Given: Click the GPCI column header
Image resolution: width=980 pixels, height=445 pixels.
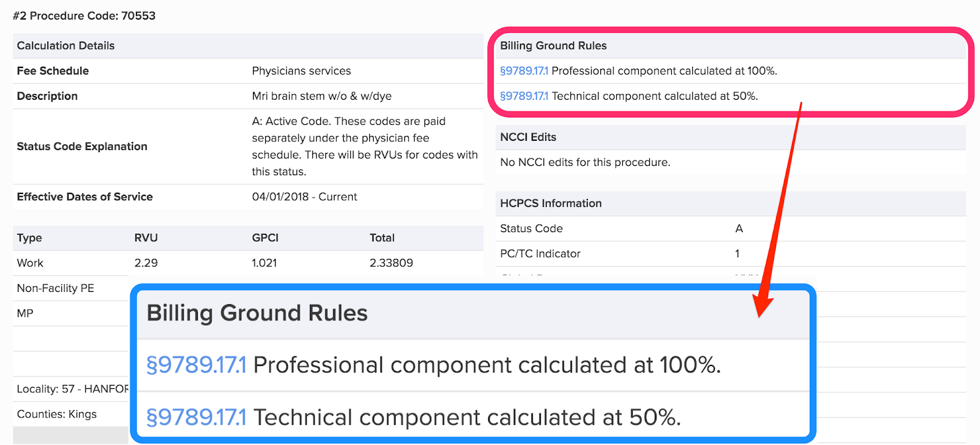Looking at the screenshot, I should [x=265, y=238].
